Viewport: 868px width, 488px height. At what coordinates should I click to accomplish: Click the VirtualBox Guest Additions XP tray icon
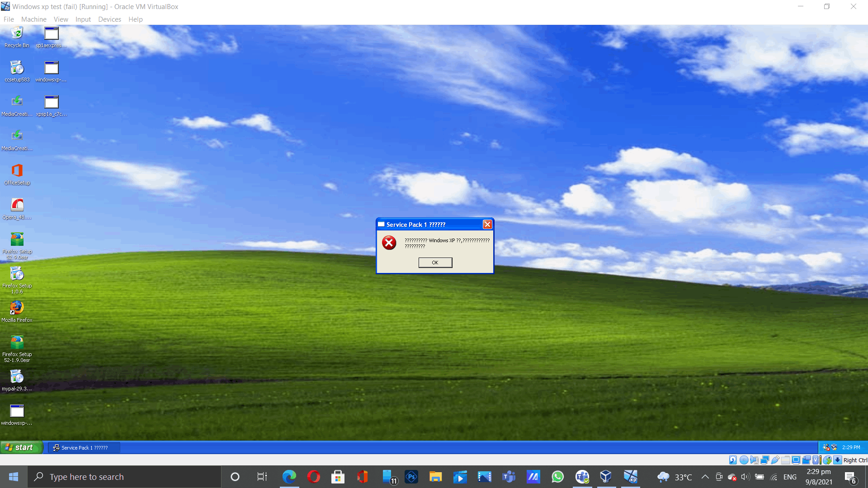point(834,447)
